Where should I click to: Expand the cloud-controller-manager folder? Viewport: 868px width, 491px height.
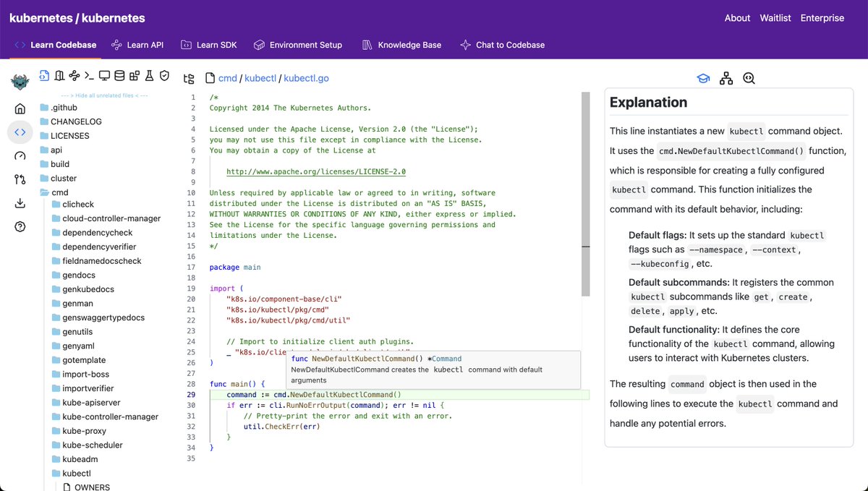(106, 218)
